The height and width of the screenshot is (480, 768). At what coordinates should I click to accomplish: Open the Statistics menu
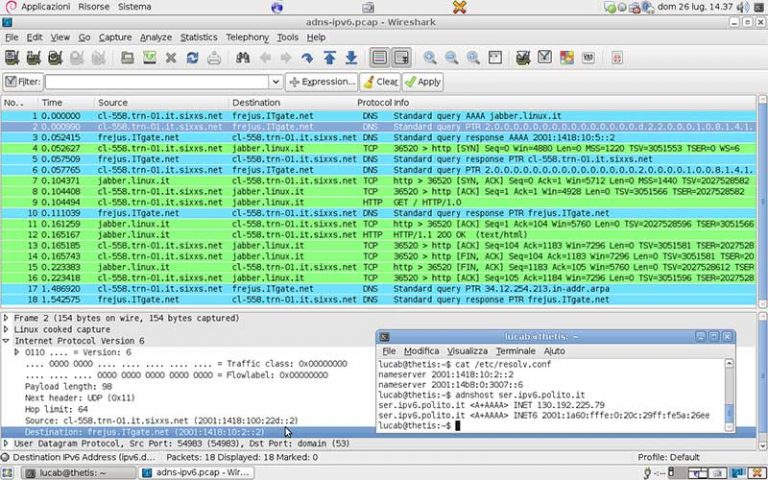tap(199, 37)
